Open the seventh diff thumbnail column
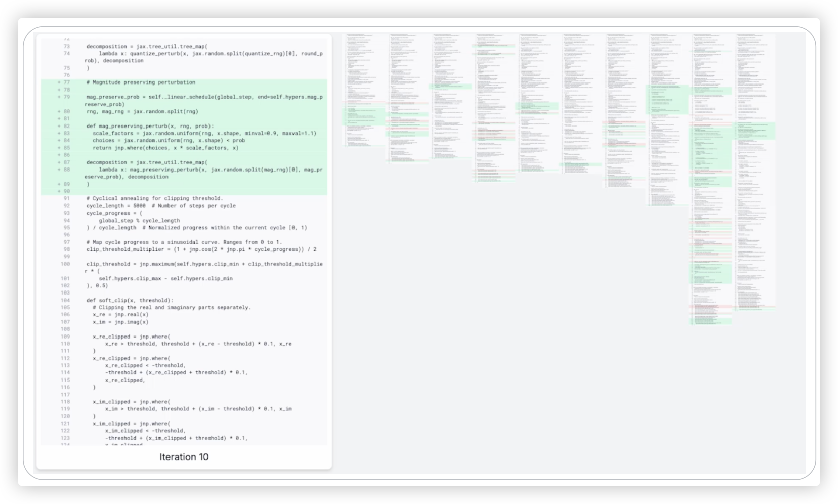Screen dimensions: 838x504 coord(625,111)
